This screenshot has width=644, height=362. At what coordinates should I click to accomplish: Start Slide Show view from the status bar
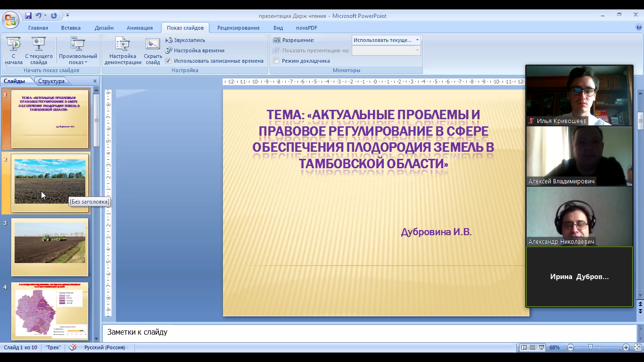pyautogui.click(x=542, y=347)
